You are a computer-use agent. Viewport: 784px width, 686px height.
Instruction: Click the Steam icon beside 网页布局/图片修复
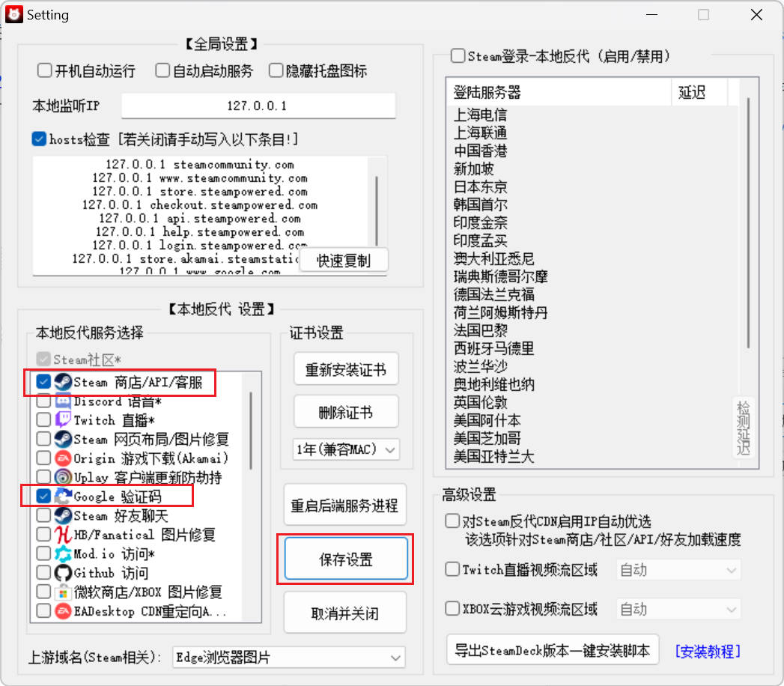tap(63, 439)
